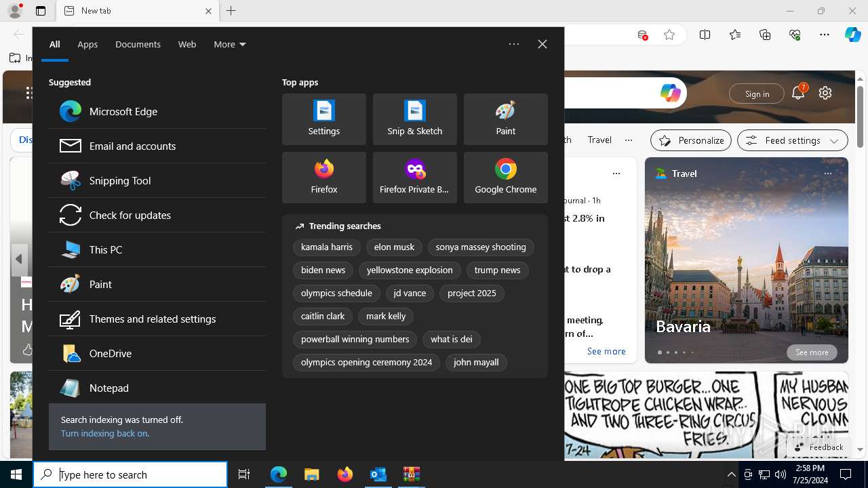Viewport: 868px width, 488px height.
Task: Launch Snipping Tool from suggestions
Action: [157, 180]
